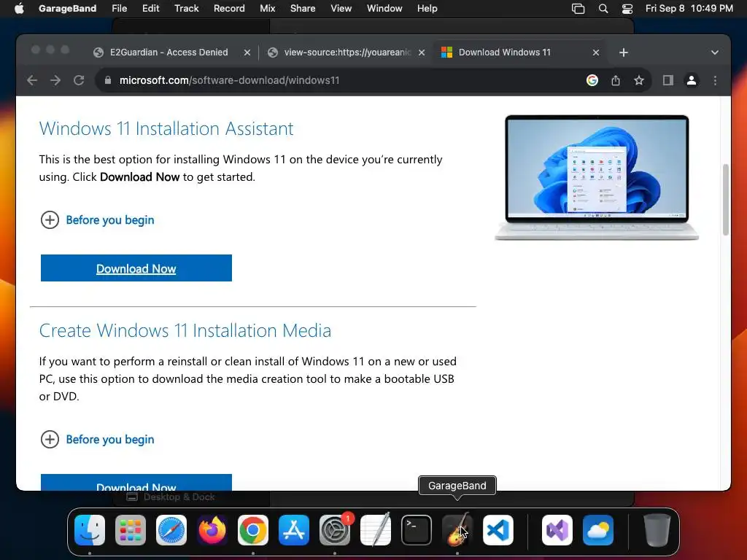
Task: Open the File menu
Action: [x=119, y=9]
